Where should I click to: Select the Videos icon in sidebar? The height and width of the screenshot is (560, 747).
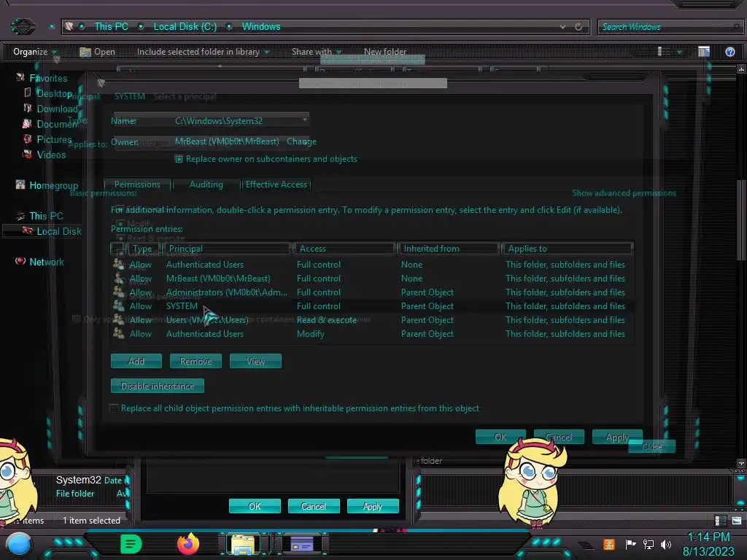(28, 155)
